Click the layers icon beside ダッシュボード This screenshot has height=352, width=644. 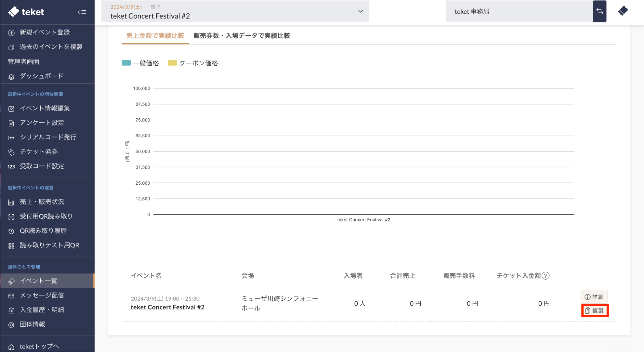coord(11,76)
